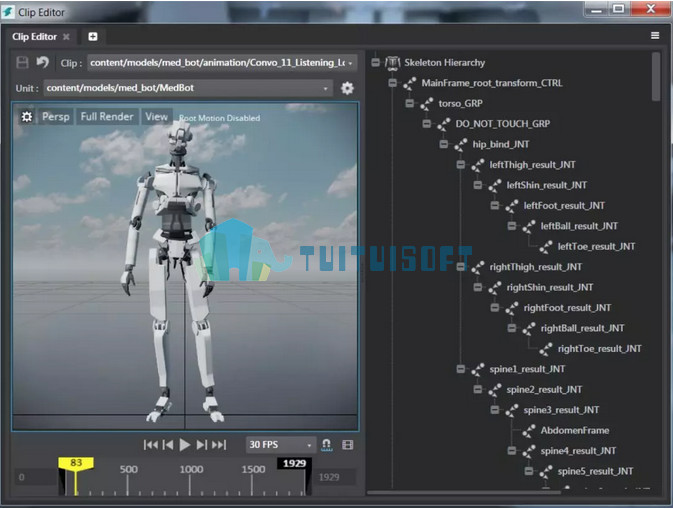
Task: Click bone icon of leftFoot_result_JNT
Action: coord(512,206)
